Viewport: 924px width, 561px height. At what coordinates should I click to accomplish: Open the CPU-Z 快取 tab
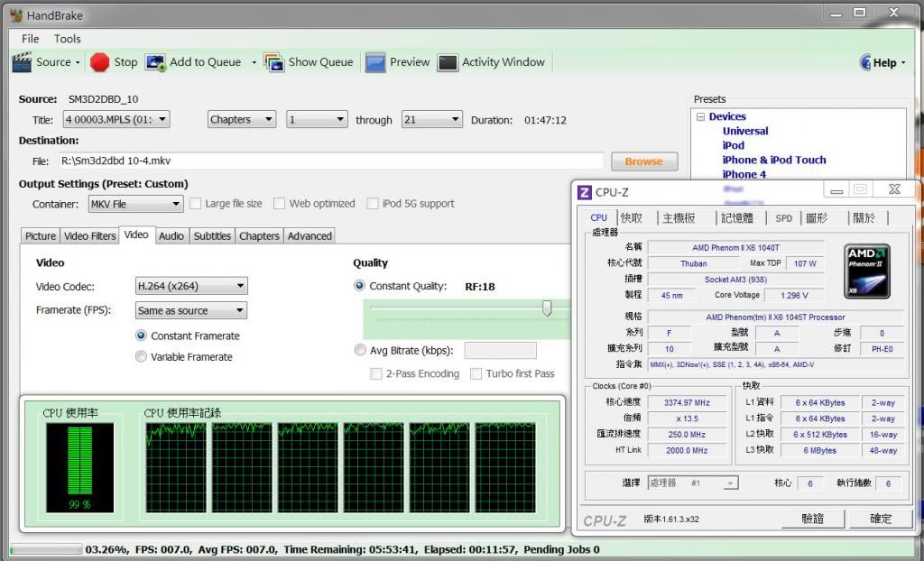(632, 218)
